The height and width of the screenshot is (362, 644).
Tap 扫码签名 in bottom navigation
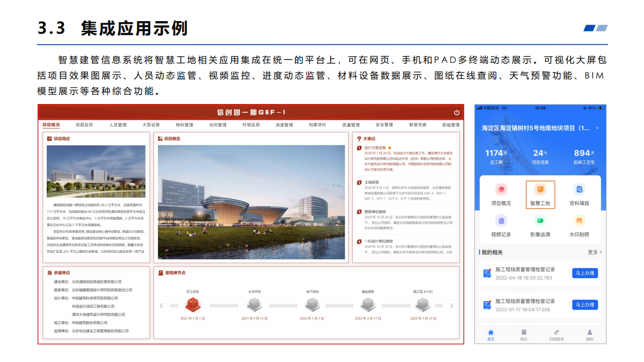pos(556,335)
